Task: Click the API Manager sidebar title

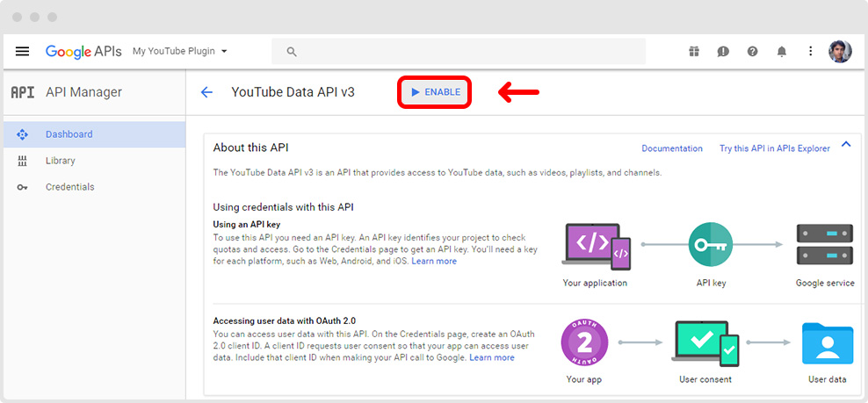Action: pyautogui.click(x=83, y=92)
